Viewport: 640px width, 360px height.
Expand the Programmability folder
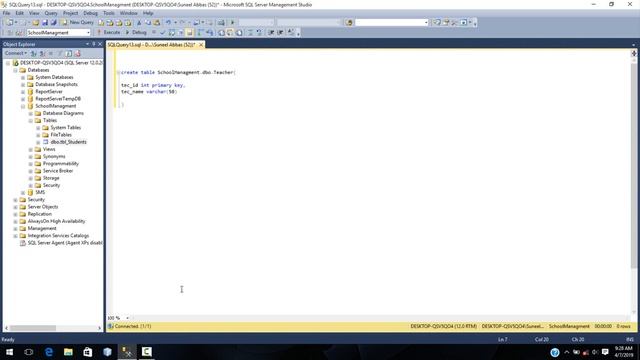click(x=31, y=164)
